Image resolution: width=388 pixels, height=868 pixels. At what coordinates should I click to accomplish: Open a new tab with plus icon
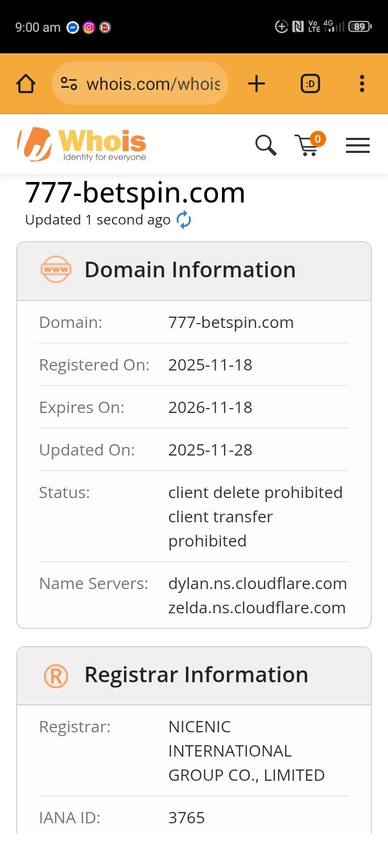[257, 83]
